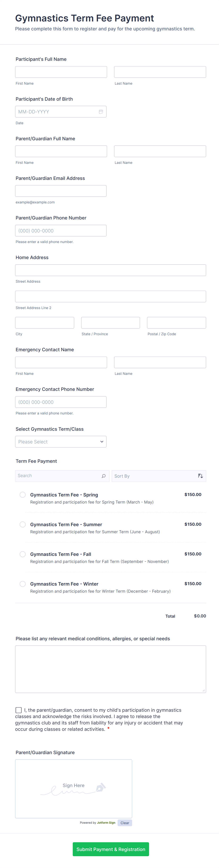Screen dimensions: 219x868
Task: Select Gymnastics Term Fee - Spring radio
Action: [23, 495]
